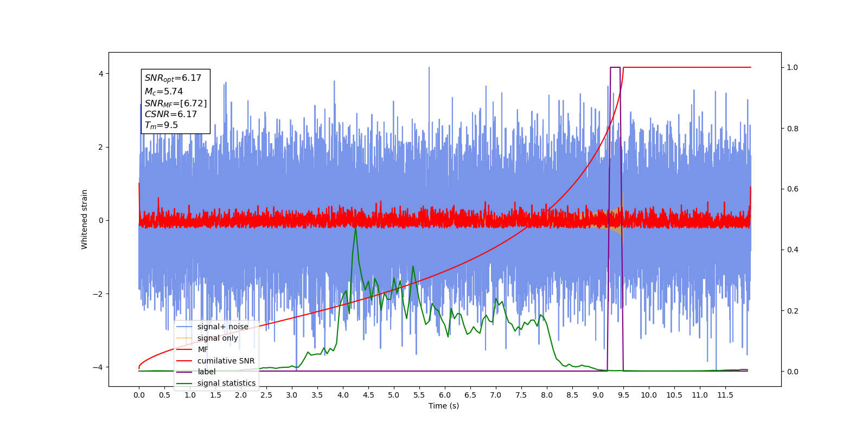Click the 2.5 tick on time axis

266,395
